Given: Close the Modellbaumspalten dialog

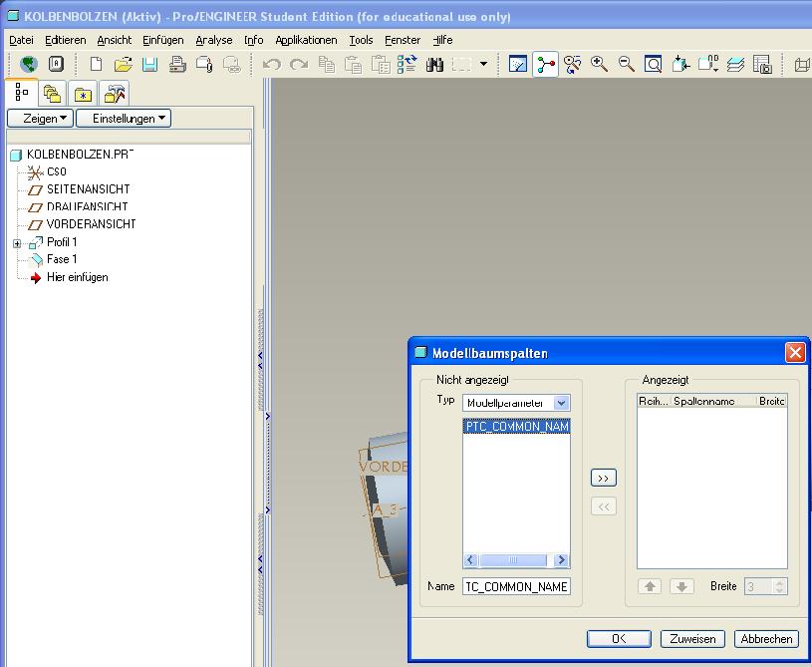Looking at the screenshot, I should pyautogui.click(x=795, y=353).
